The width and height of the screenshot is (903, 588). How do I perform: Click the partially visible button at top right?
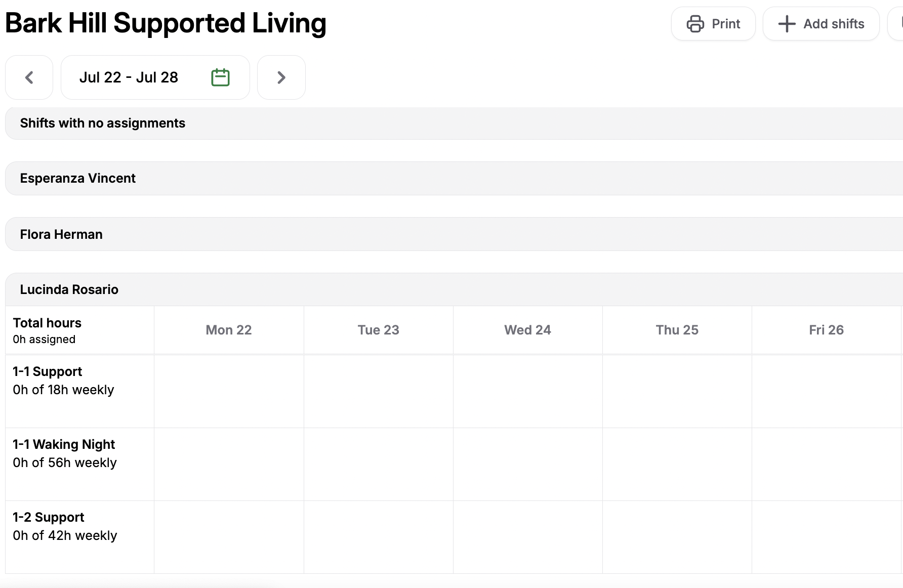(x=898, y=23)
